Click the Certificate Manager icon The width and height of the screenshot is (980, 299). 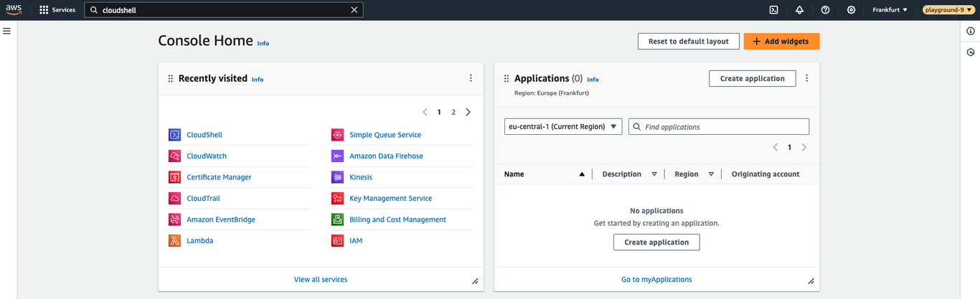click(x=174, y=177)
